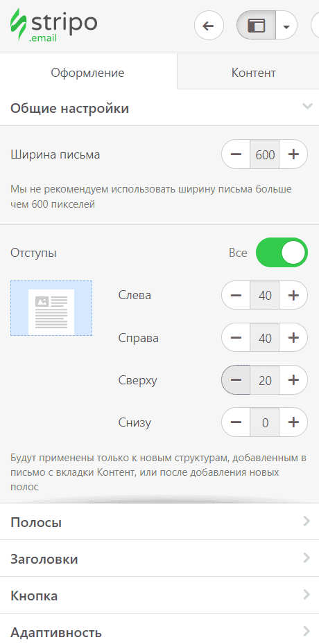Click the Справа value field
Screen dimensions: 319x644
265,338
